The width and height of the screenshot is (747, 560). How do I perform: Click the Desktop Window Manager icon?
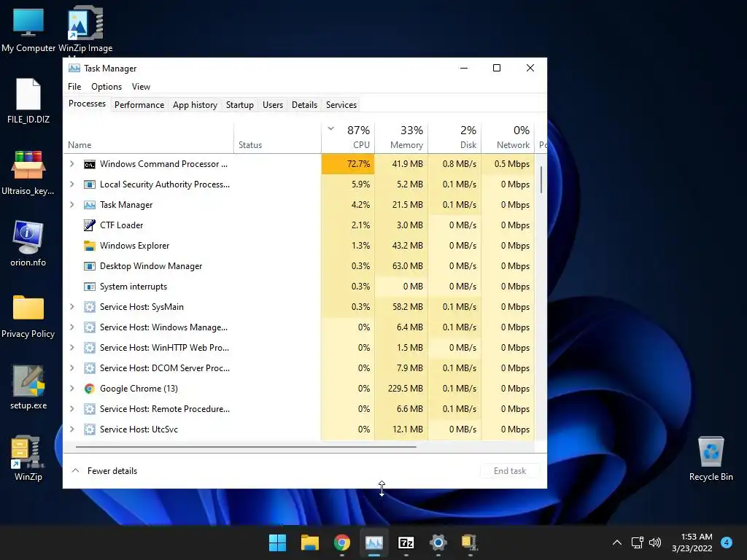(x=90, y=266)
